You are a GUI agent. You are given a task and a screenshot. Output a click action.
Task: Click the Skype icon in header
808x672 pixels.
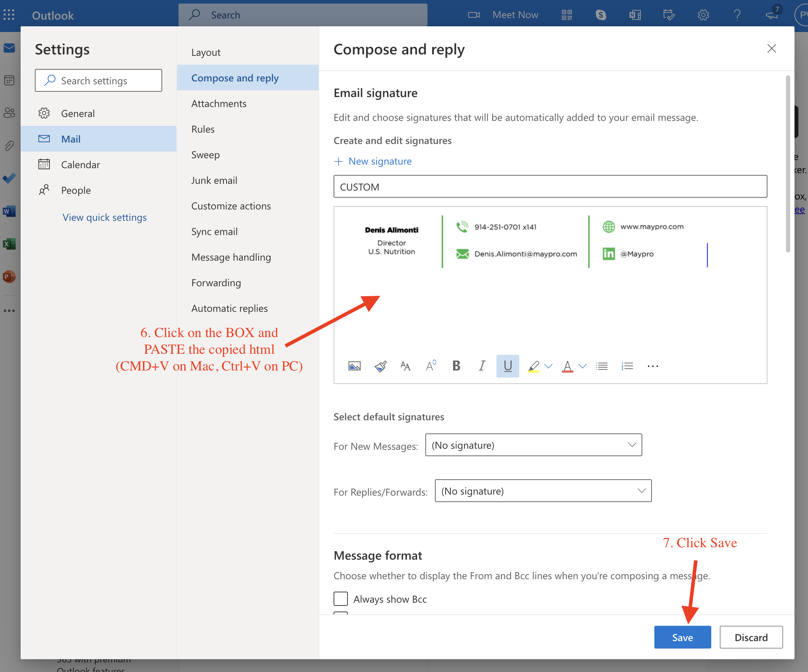601,15
